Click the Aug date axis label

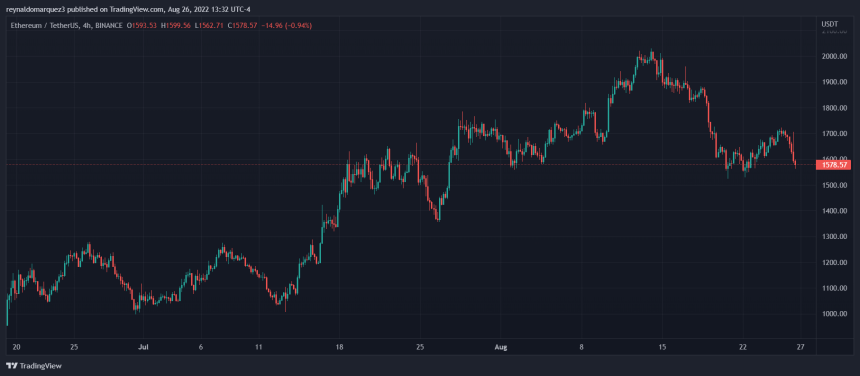pyautogui.click(x=501, y=347)
